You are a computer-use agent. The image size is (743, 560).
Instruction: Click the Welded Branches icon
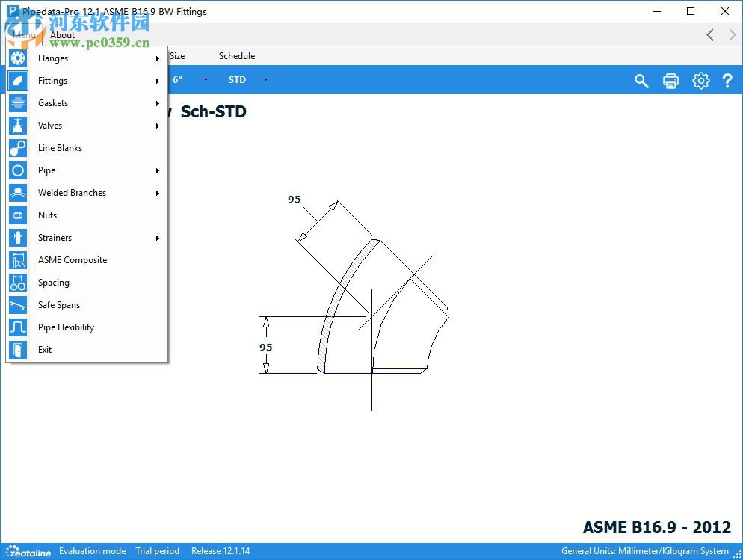(x=17, y=193)
